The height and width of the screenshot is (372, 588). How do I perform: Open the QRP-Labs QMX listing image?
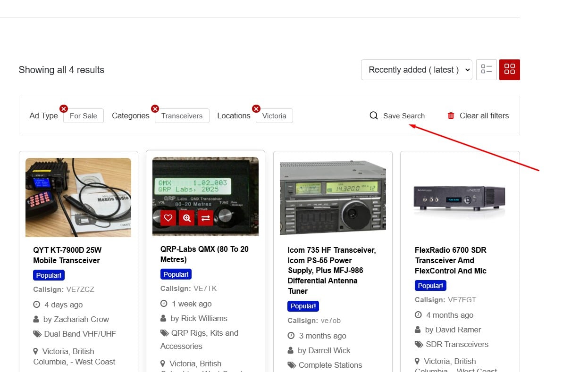(x=205, y=196)
